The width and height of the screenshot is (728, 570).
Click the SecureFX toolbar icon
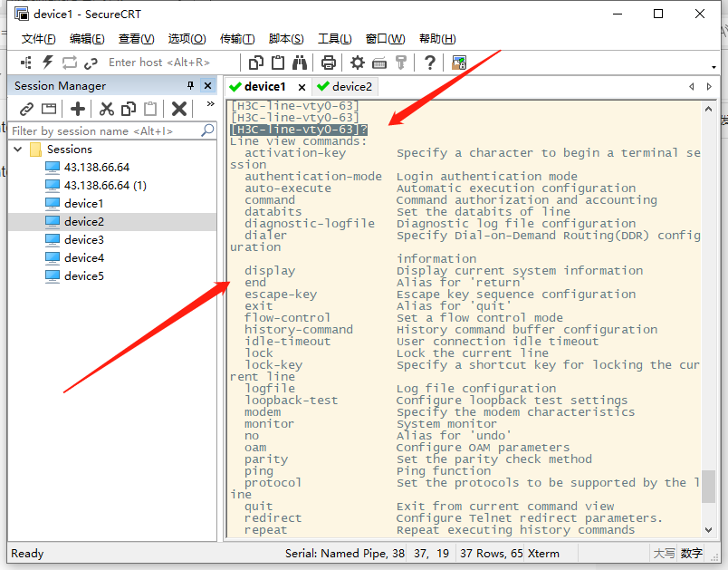(x=459, y=63)
